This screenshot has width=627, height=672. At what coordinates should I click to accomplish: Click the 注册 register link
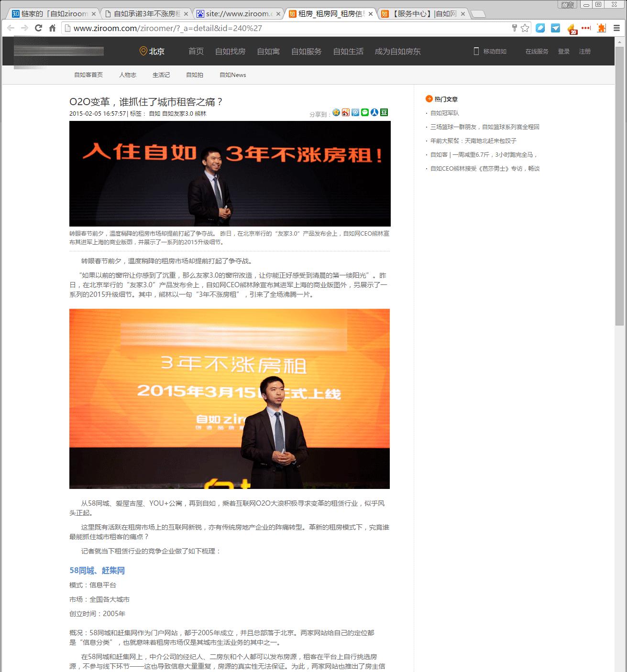[585, 51]
